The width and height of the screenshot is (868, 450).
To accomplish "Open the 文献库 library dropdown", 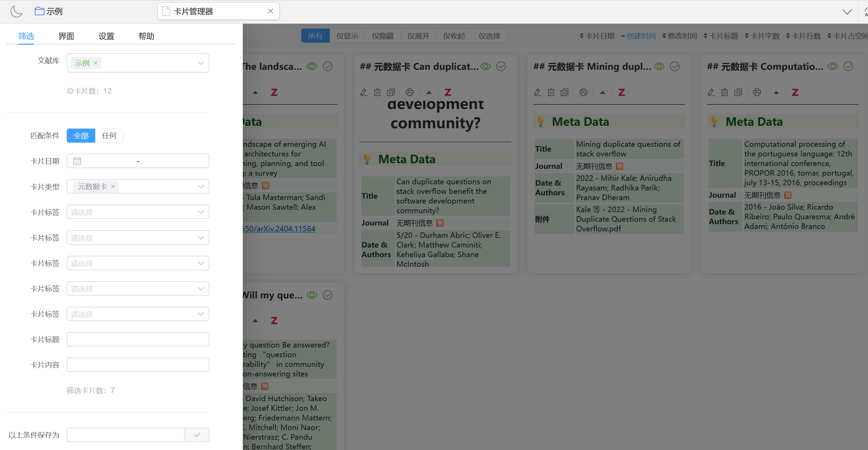I will coord(201,63).
